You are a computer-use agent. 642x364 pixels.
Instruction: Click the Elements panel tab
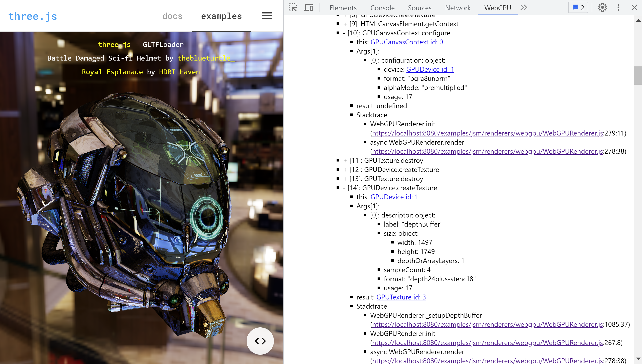coord(343,7)
